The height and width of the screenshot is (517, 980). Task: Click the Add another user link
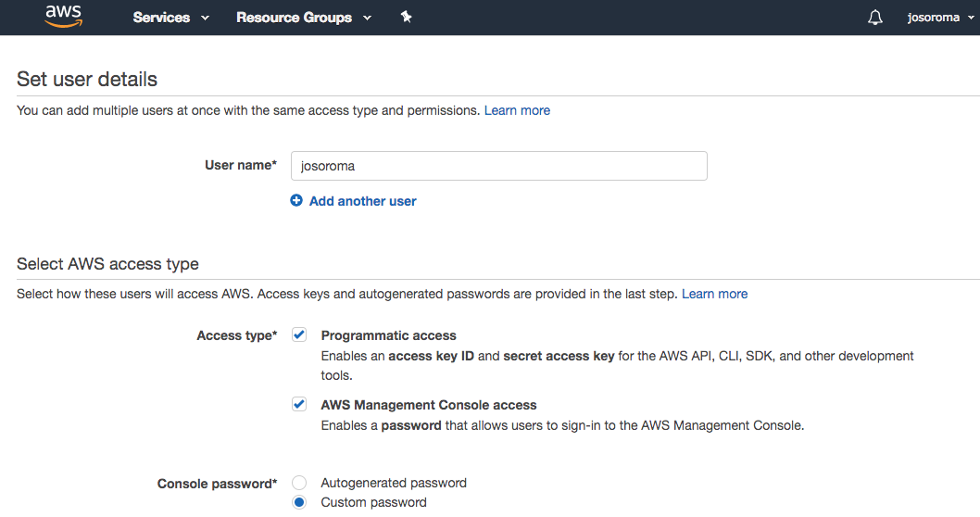(362, 201)
